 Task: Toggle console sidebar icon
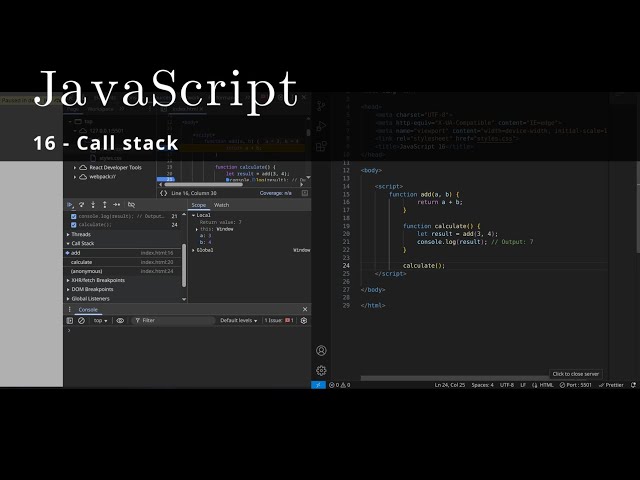70,320
